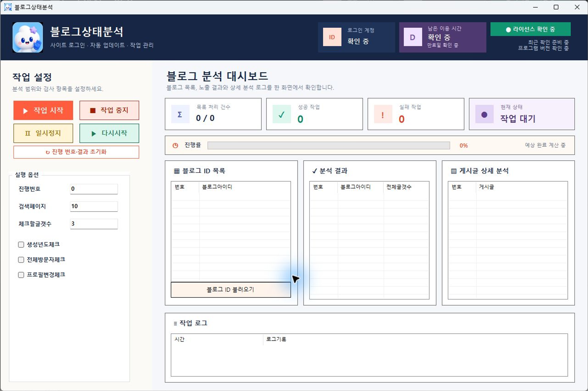Focus the 검색페이지 input field
Image resolution: width=588 pixels, height=391 pixels.
tap(94, 206)
